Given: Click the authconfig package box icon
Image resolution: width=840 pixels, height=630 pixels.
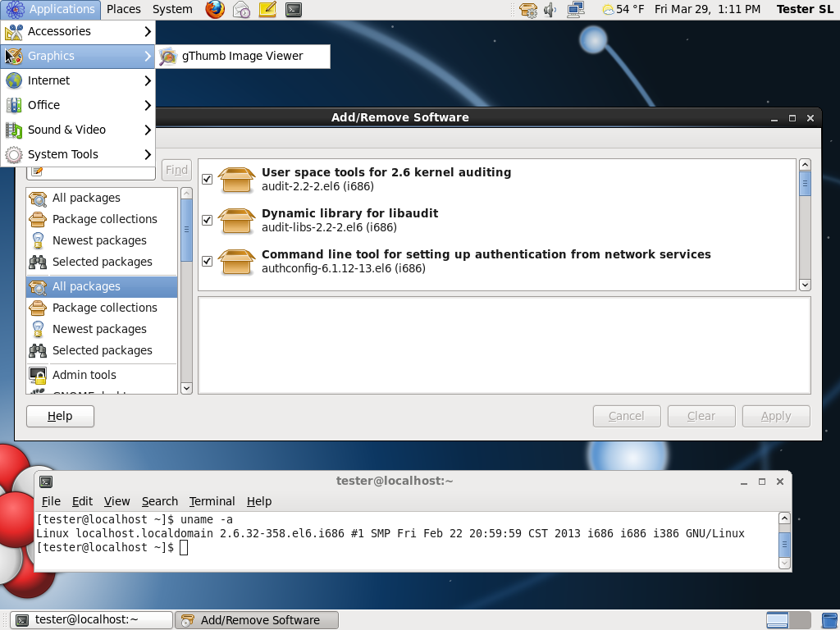Looking at the screenshot, I should 237,262.
